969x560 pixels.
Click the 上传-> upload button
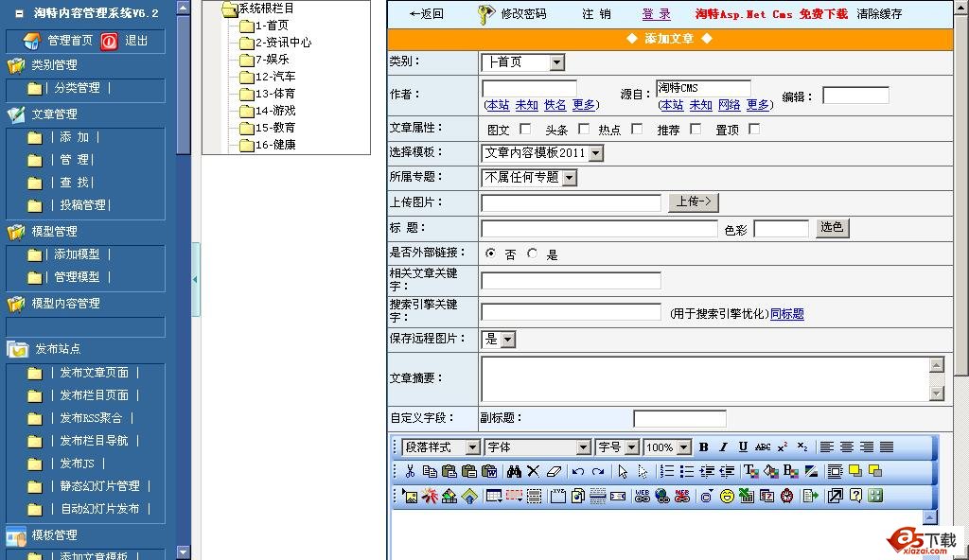pos(695,202)
